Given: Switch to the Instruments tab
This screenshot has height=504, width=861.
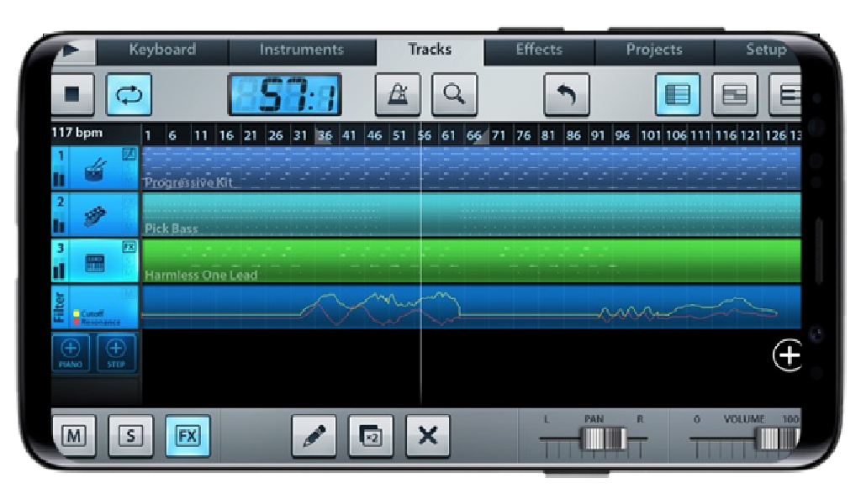Looking at the screenshot, I should click(300, 50).
